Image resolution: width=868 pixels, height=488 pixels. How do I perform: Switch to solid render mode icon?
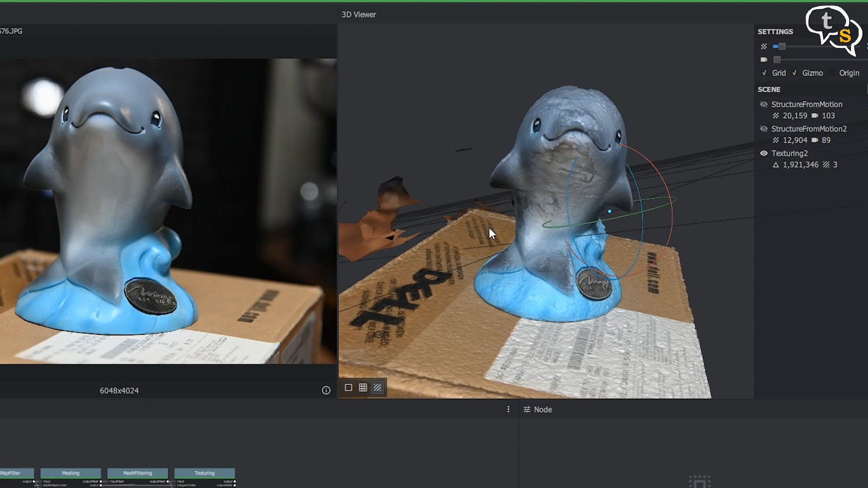348,388
